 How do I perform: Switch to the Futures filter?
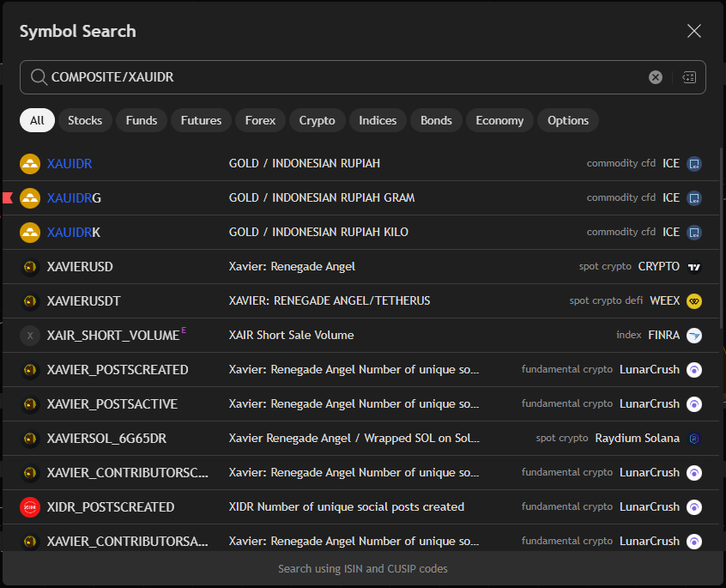click(201, 120)
